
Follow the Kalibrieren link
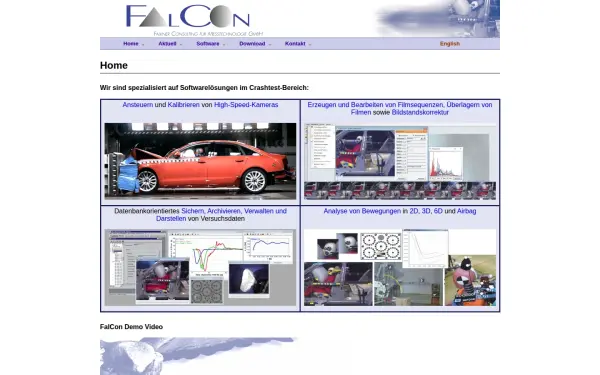[183, 104]
